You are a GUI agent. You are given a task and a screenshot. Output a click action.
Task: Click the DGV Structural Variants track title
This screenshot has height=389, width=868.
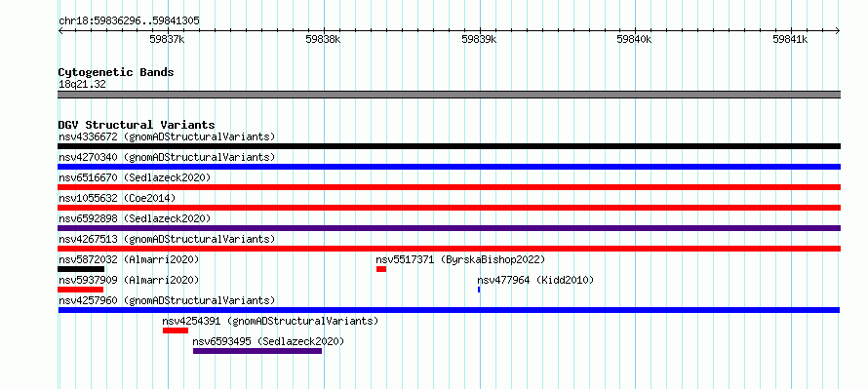[137, 125]
